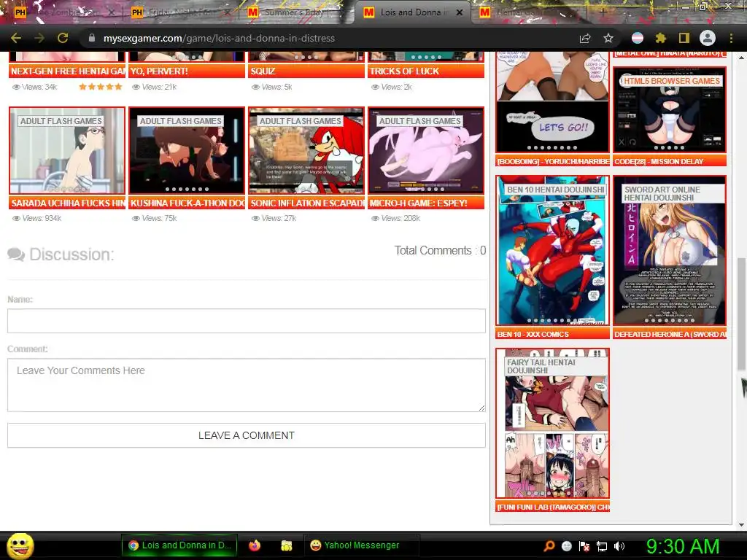Click the Views: 5k text
The image size is (747, 560).
[x=272, y=87]
